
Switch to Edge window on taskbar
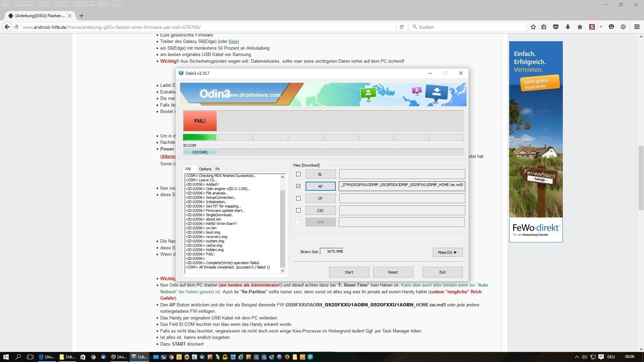click(x=47, y=357)
